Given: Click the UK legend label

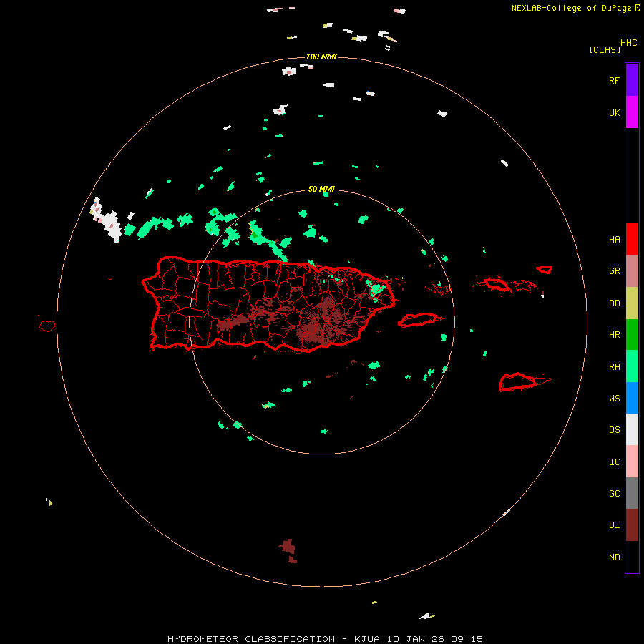Looking at the screenshot, I should [x=614, y=112].
